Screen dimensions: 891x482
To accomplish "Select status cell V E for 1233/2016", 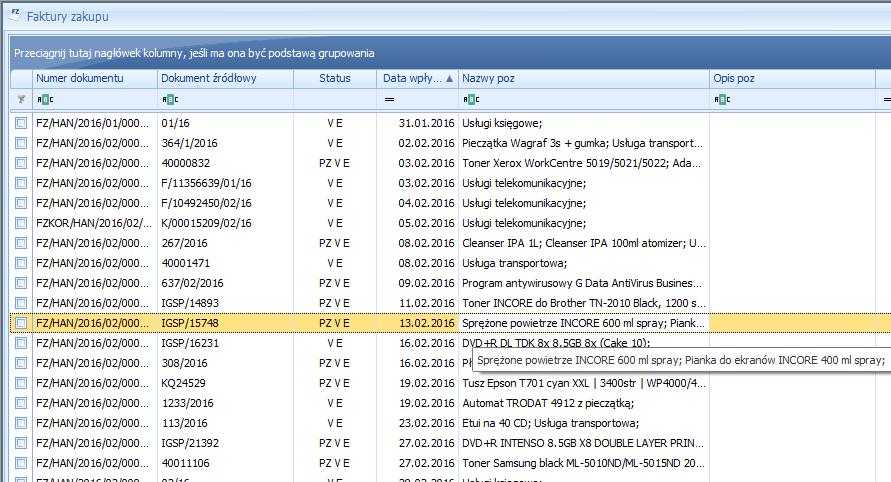I will click(335, 403).
